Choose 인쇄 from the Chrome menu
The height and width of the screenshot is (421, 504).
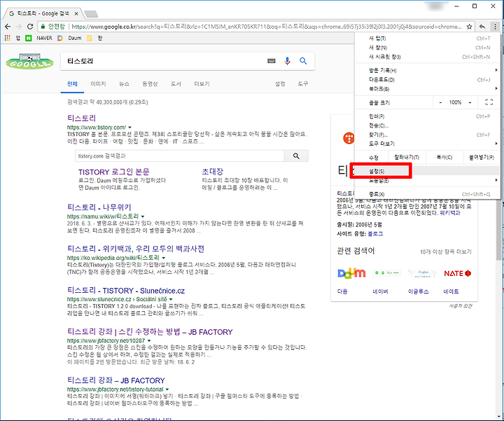pyautogui.click(x=428, y=116)
